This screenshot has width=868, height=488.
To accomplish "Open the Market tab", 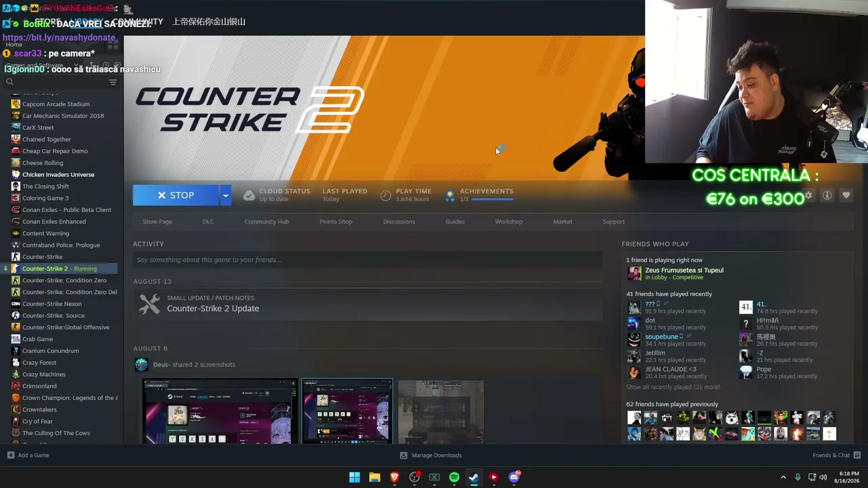I will point(563,222).
